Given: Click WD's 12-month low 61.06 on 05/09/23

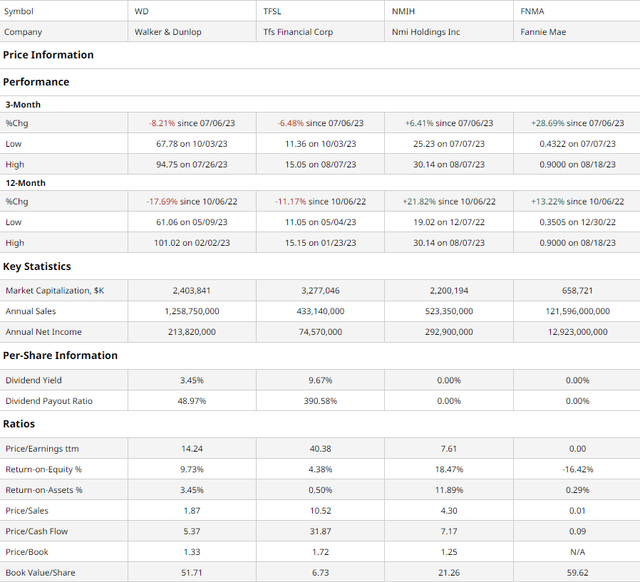Looking at the screenshot, I should [192, 222].
